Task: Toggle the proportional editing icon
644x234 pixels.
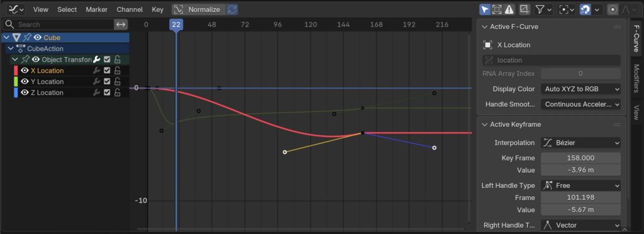Action: click(x=612, y=9)
